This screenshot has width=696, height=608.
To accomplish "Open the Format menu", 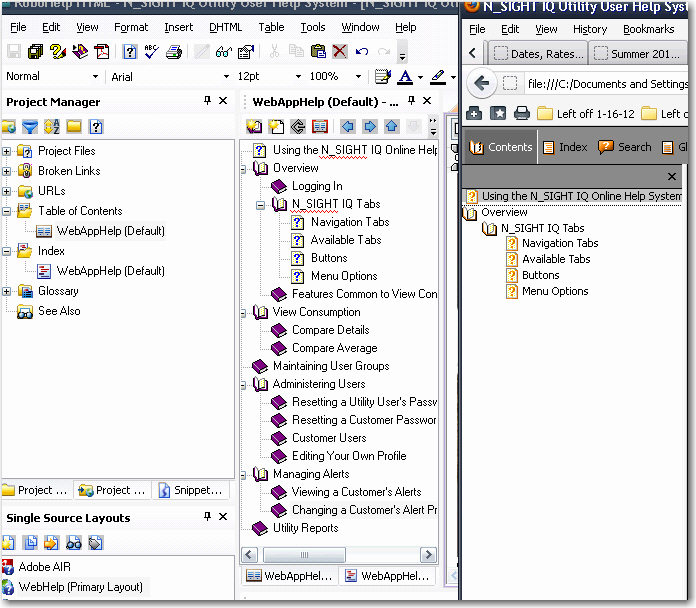I will click(x=130, y=28).
